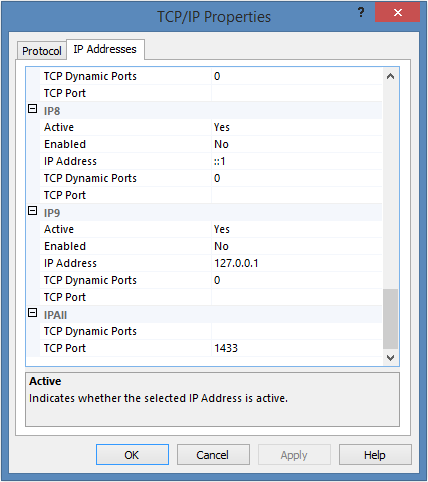This screenshot has width=428, height=482.
Task: Click the help question mark icon
Action: click(361, 13)
